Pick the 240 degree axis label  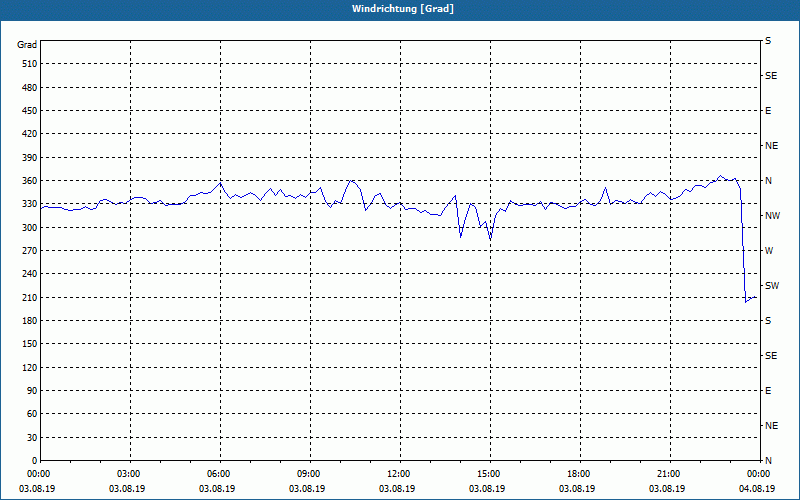point(30,273)
